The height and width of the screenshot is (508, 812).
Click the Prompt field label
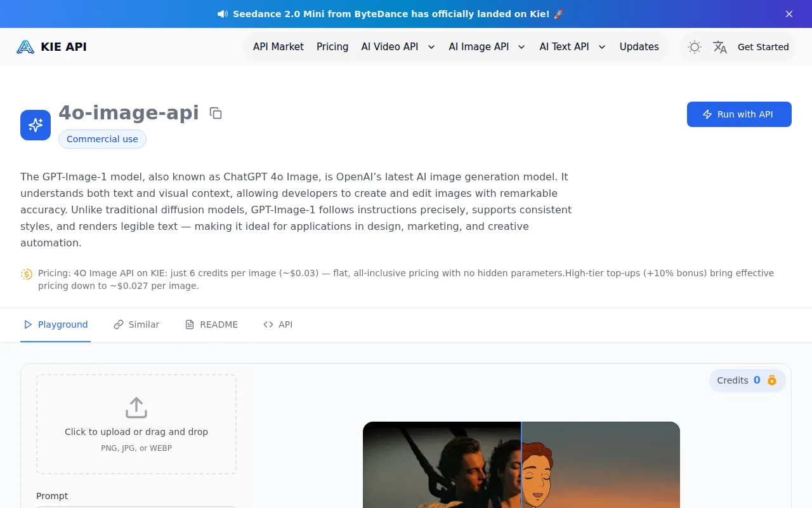click(x=52, y=496)
